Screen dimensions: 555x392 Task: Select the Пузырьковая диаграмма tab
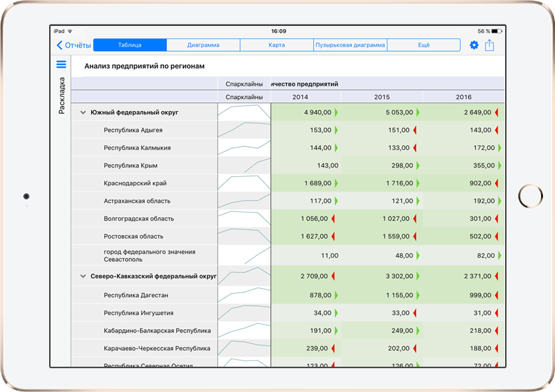coord(350,45)
